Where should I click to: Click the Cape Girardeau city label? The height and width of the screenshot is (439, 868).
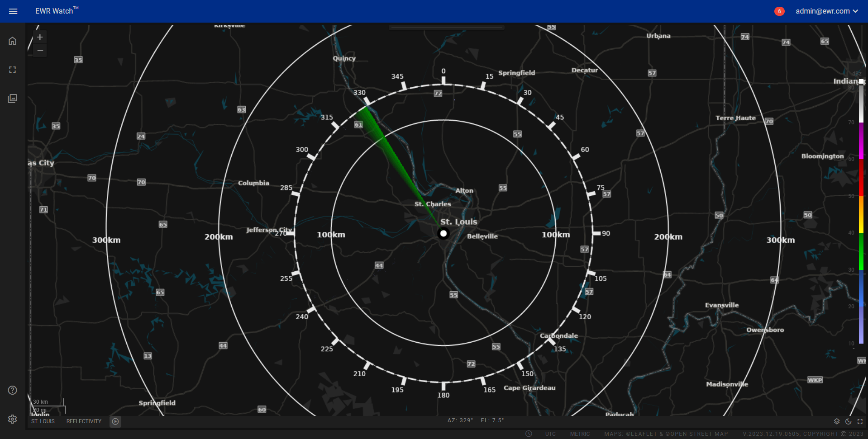(x=529, y=388)
